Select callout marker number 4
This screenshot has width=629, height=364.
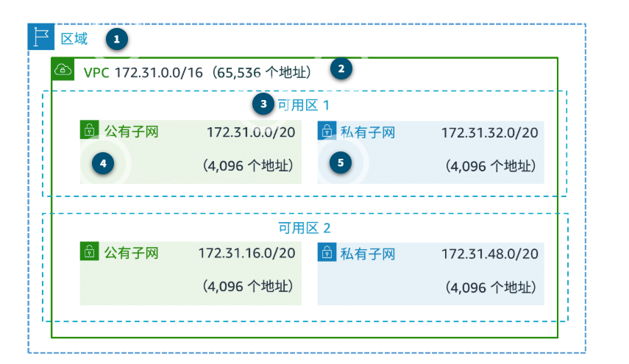pyautogui.click(x=103, y=163)
